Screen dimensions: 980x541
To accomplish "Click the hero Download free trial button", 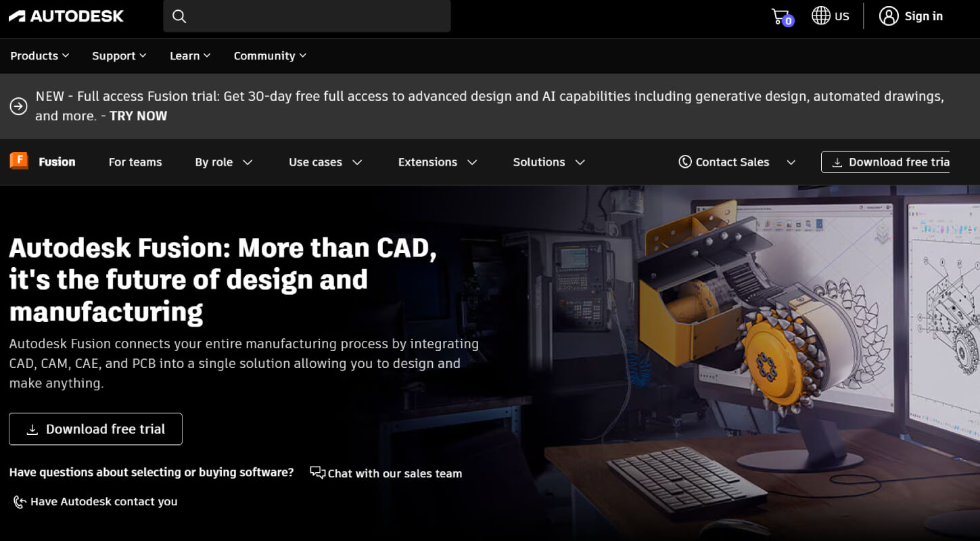I will point(95,429).
